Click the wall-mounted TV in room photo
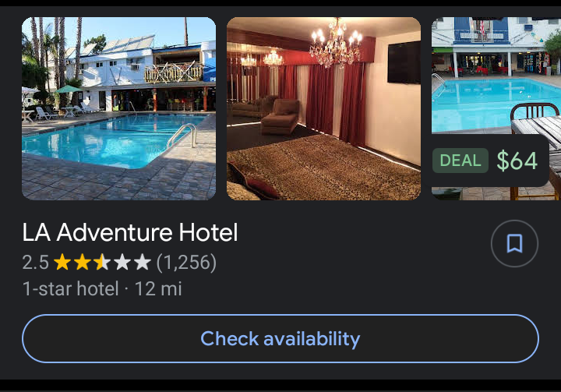 pos(404,62)
